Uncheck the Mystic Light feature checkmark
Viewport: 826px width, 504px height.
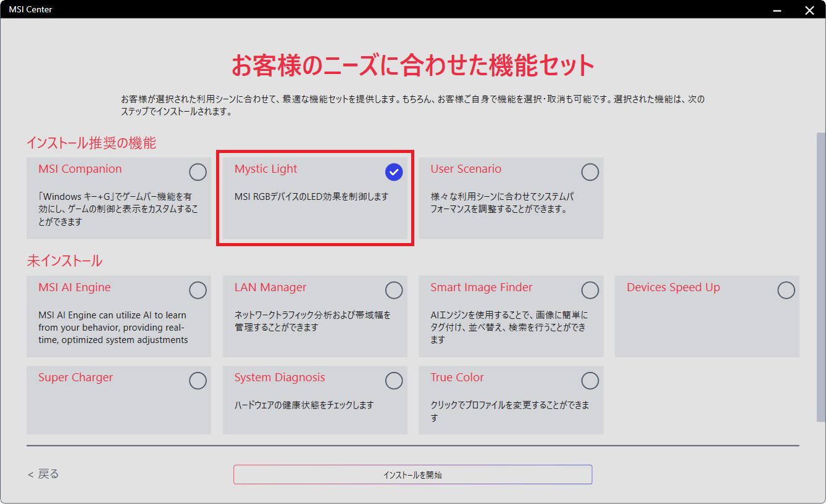394,172
